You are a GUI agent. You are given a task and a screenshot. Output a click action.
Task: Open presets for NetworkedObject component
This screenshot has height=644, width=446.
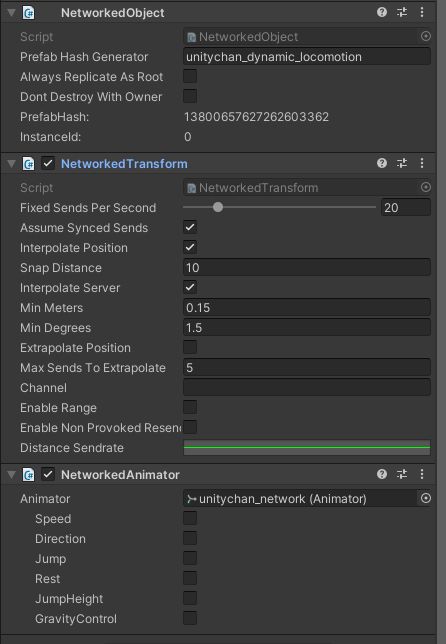coord(402,12)
